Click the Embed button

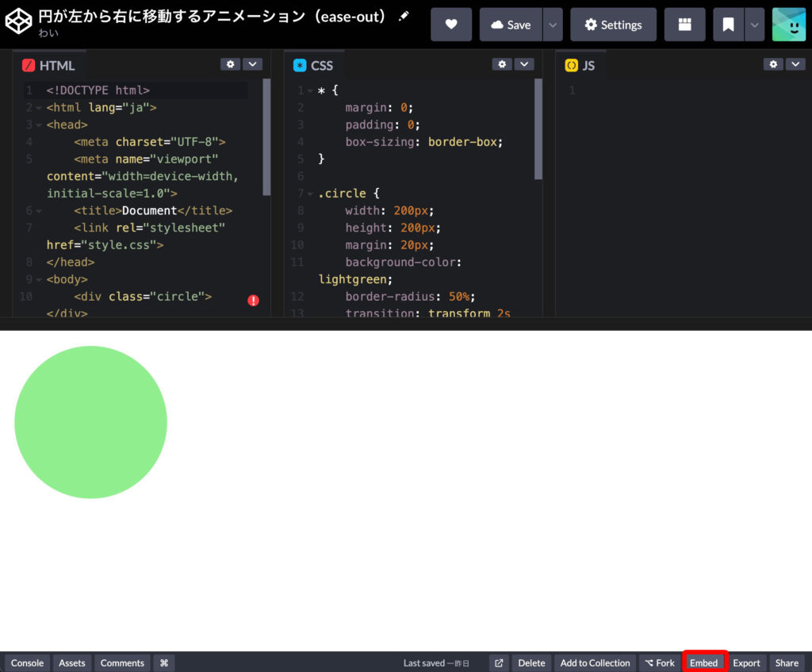(x=704, y=662)
